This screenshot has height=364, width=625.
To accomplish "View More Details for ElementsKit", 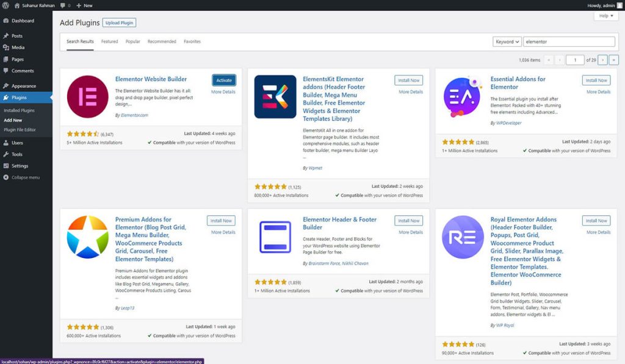I will tap(411, 92).
